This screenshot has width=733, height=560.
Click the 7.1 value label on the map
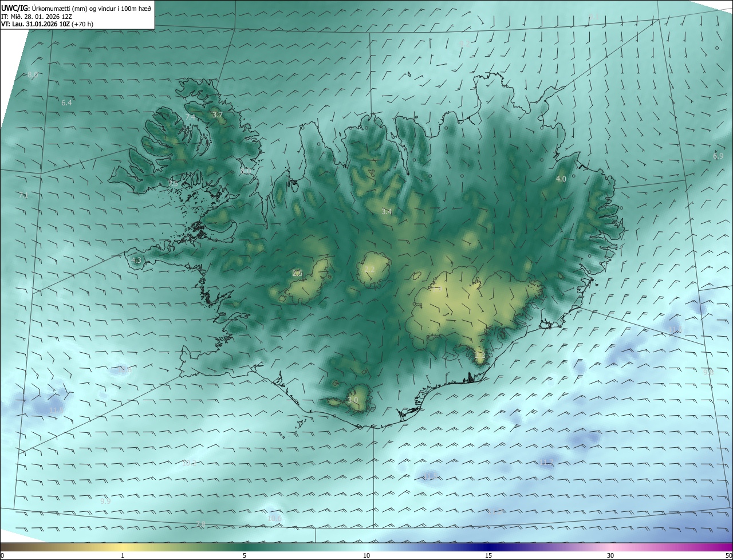[x=23, y=196]
